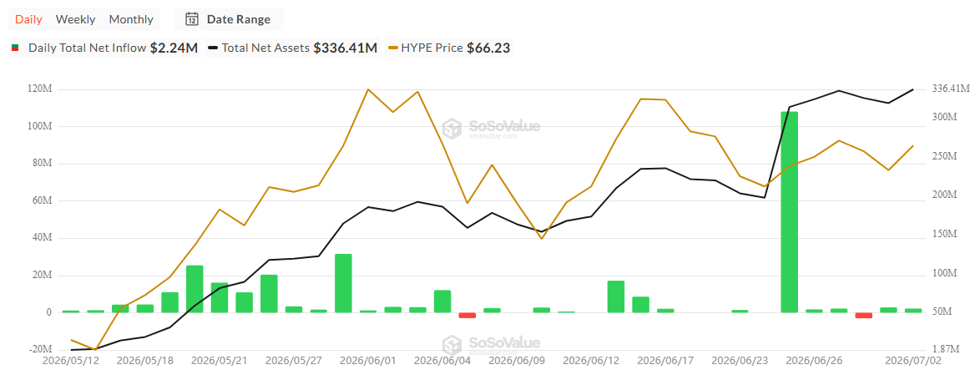Click the 120M left axis value
Image resolution: width=980 pixels, height=380 pixels.
pyautogui.click(x=40, y=89)
